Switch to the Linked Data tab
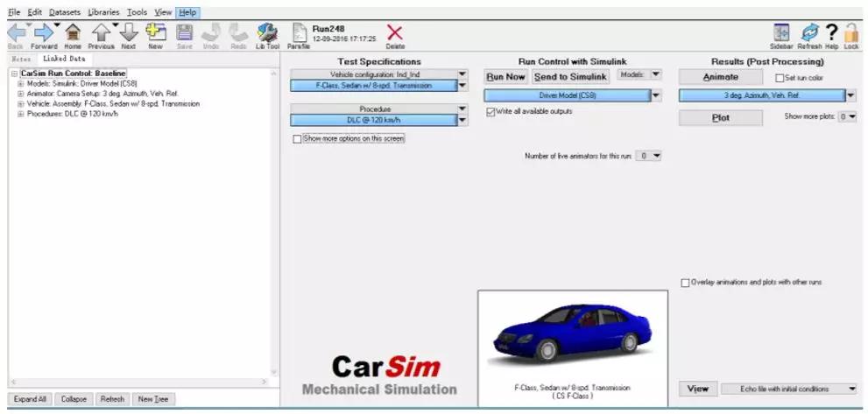868x414 pixels. [x=64, y=58]
